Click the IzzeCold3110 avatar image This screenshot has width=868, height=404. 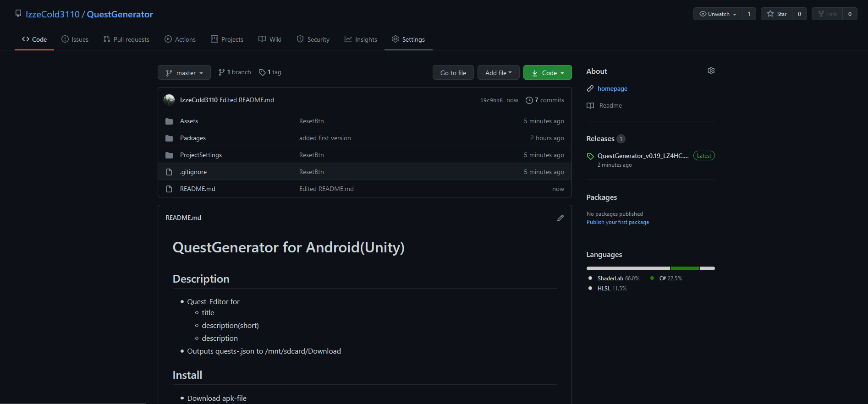(x=169, y=100)
